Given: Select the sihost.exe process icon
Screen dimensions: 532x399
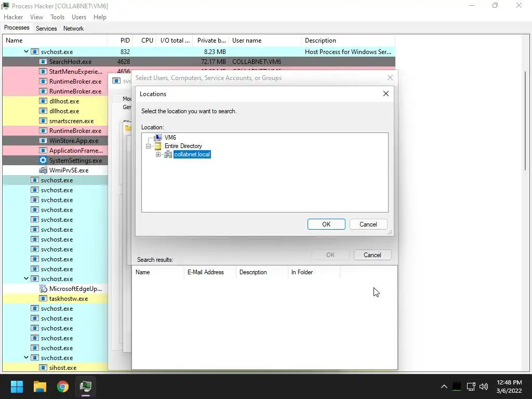Looking at the screenshot, I should click(43, 367).
